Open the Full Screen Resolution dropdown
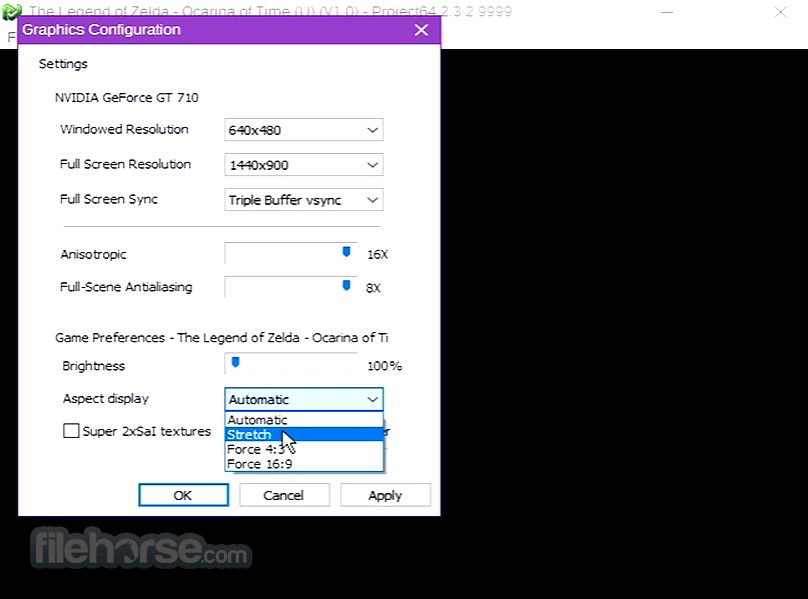Image resolution: width=808 pixels, height=599 pixels. point(304,165)
